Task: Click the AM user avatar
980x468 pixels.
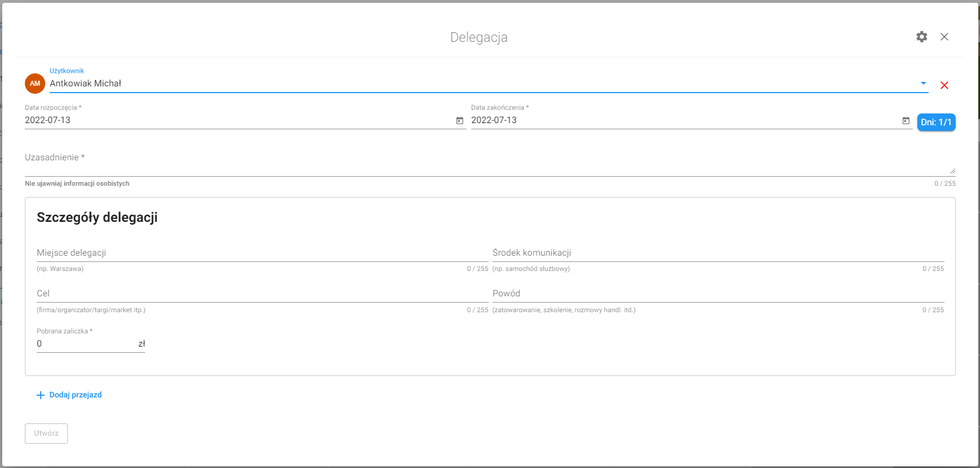Action: [35, 84]
